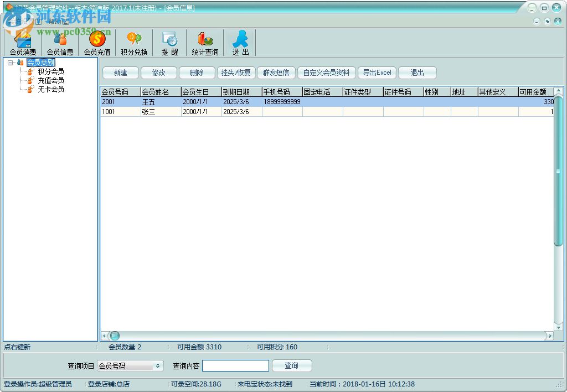Viewport: 567px width, 392px height.
Task: Sort by the 会员姓名 column header
Action: click(161, 92)
